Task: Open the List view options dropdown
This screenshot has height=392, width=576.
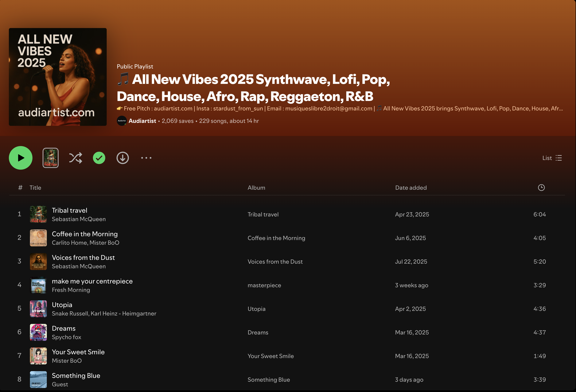Action: point(552,158)
